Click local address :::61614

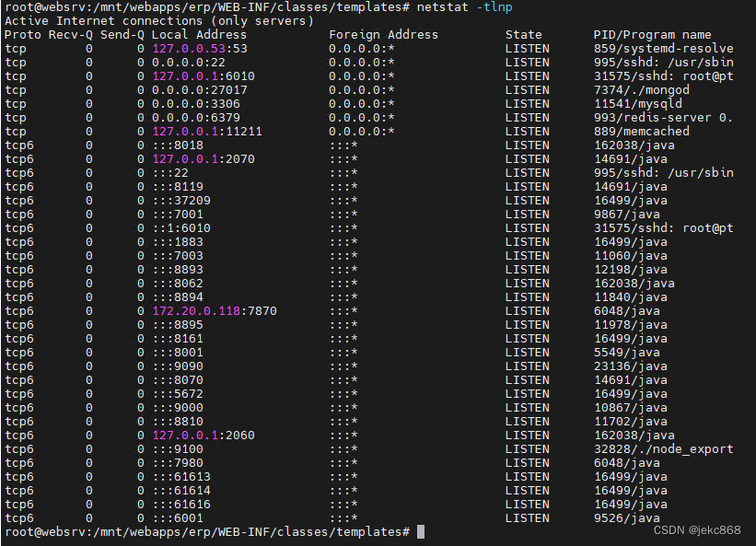click(181, 491)
